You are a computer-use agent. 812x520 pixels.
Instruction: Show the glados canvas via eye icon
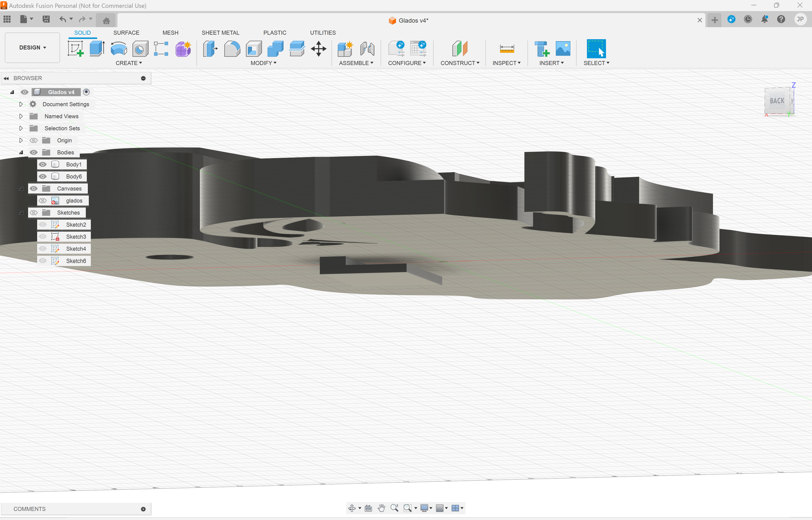[43, 201]
